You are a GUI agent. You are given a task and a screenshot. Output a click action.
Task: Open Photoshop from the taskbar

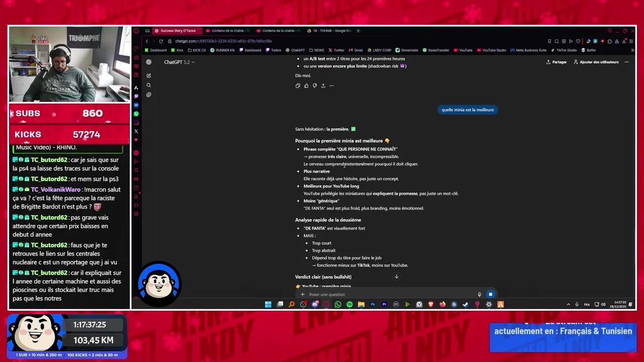pos(373,304)
